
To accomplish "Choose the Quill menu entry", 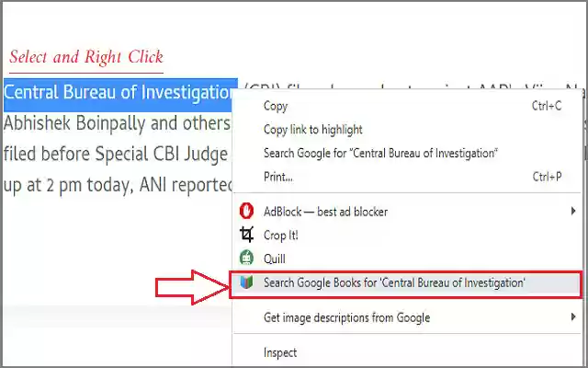I will [408, 259].
